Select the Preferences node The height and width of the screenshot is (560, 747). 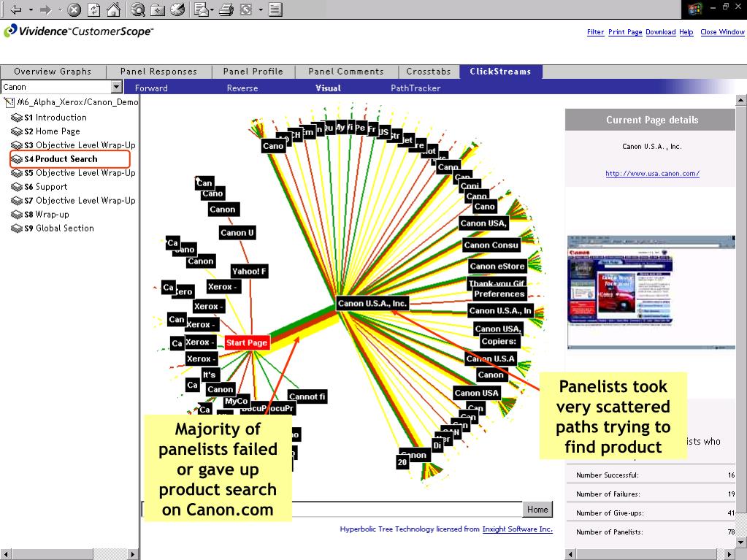click(x=499, y=294)
